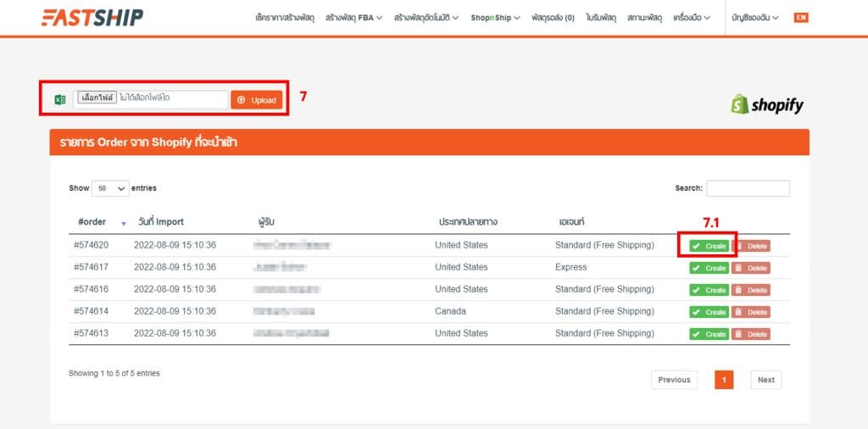Create shipment for order #574614
Viewport: 868px width, 429px height.
(x=709, y=312)
